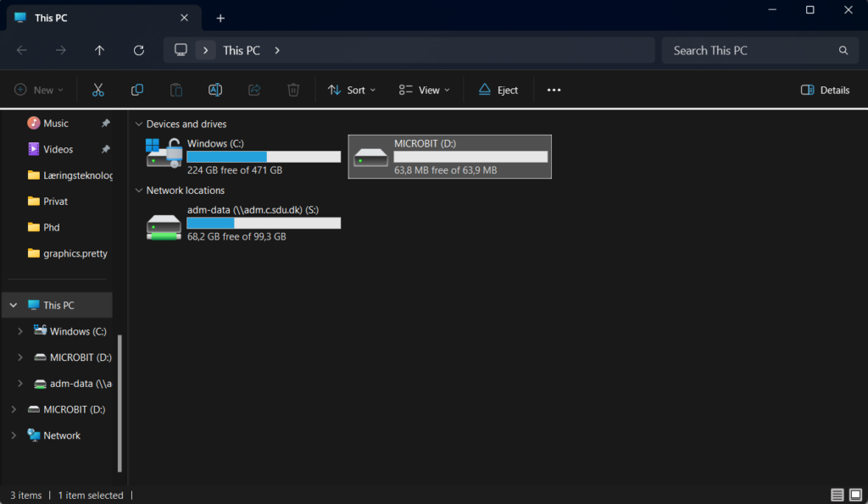Screen dimensions: 868x504
Task: Expand Windows (C:) in the tree
Action: click(x=20, y=331)
